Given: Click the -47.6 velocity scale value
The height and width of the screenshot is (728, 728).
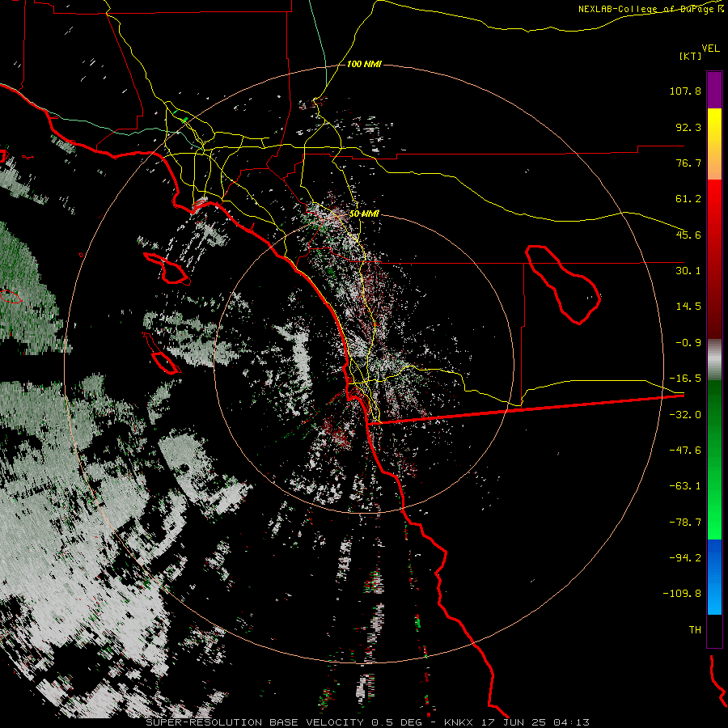Looking at the screenshot, I should click(685, 451).
